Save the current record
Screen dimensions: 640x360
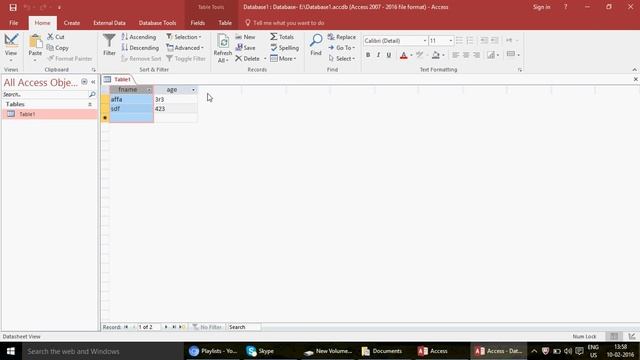(x=245, y=48)
